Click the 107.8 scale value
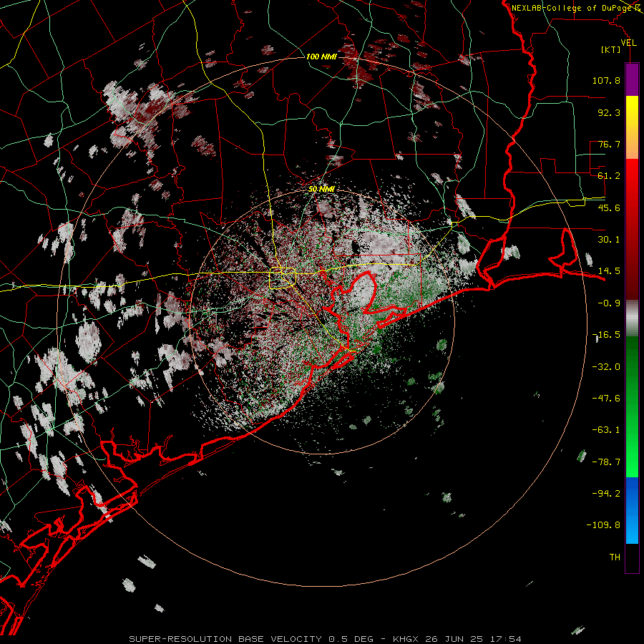Image resolution: width=644 pixels, height=644 pixels. pos(606,80)
